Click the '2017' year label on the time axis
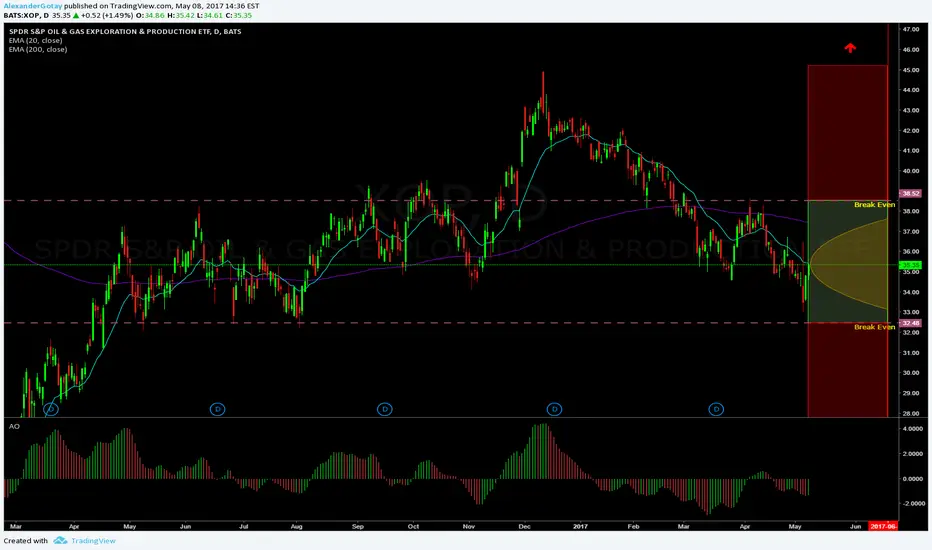The height and width of the screenshot is (550, 932). coord(580,526)
